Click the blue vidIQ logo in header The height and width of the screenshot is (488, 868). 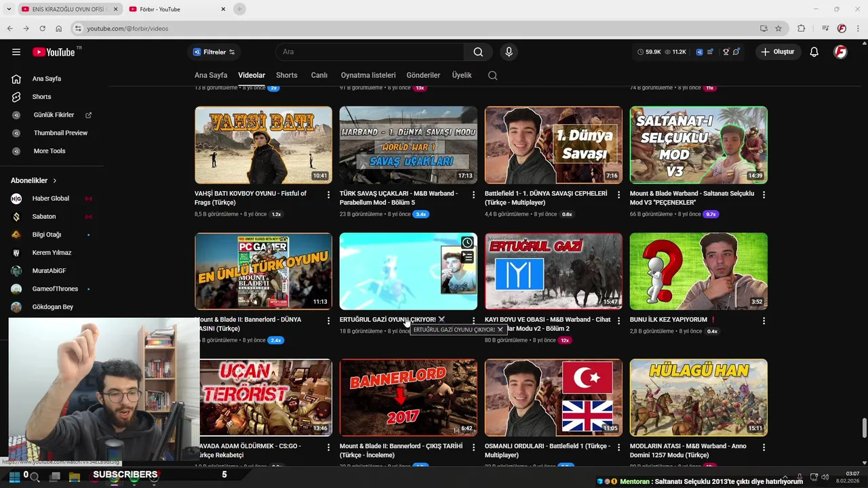pos(700,52)
